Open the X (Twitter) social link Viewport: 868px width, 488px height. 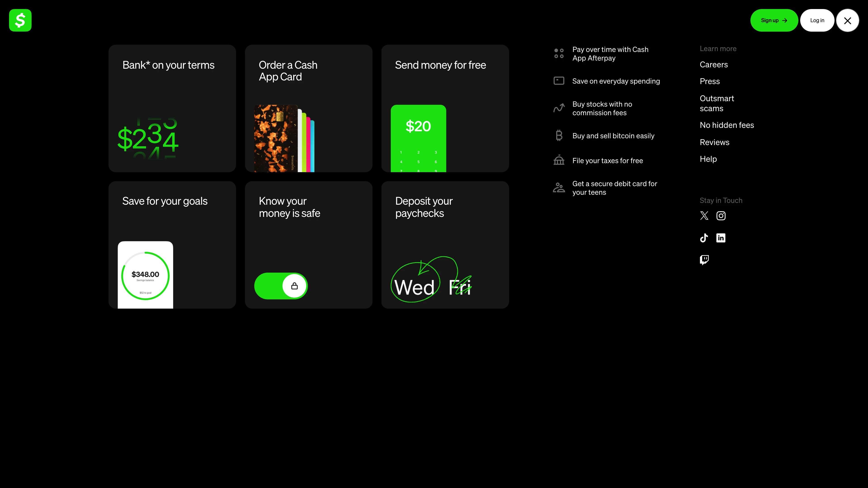[x=704, y=216]
